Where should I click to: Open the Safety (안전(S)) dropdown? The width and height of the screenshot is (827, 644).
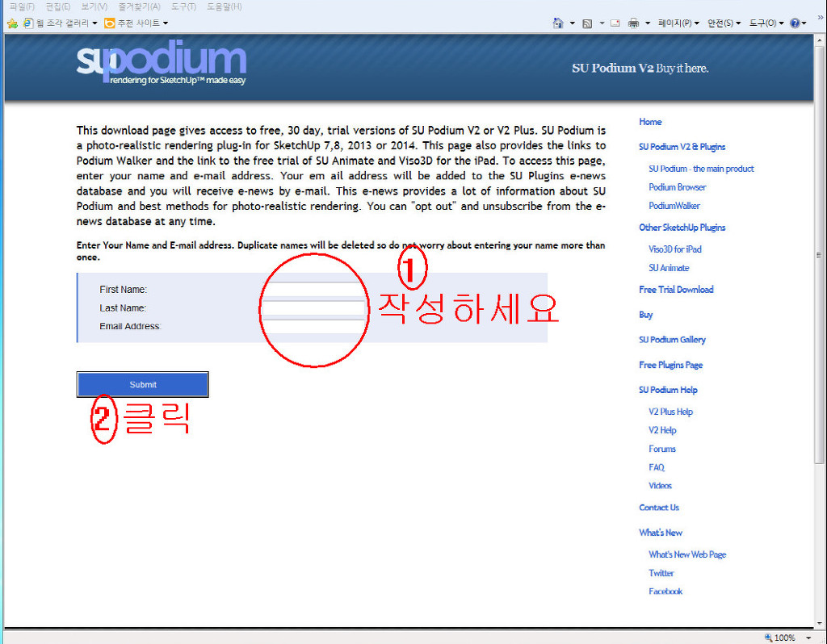pyautogui.click(x=724, y=23)
